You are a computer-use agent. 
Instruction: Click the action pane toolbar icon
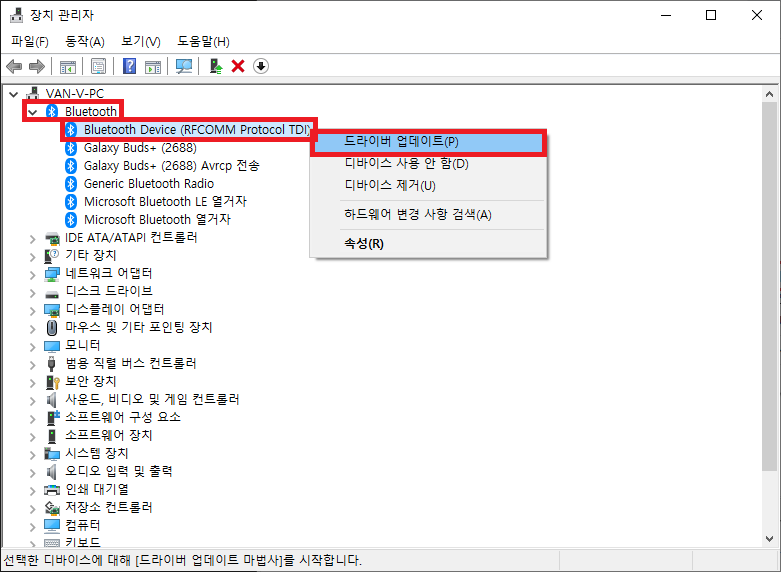153,66
